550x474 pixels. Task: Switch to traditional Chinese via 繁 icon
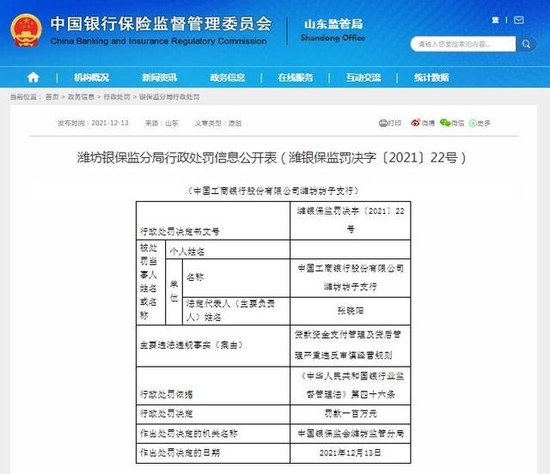tap(495, 20)
